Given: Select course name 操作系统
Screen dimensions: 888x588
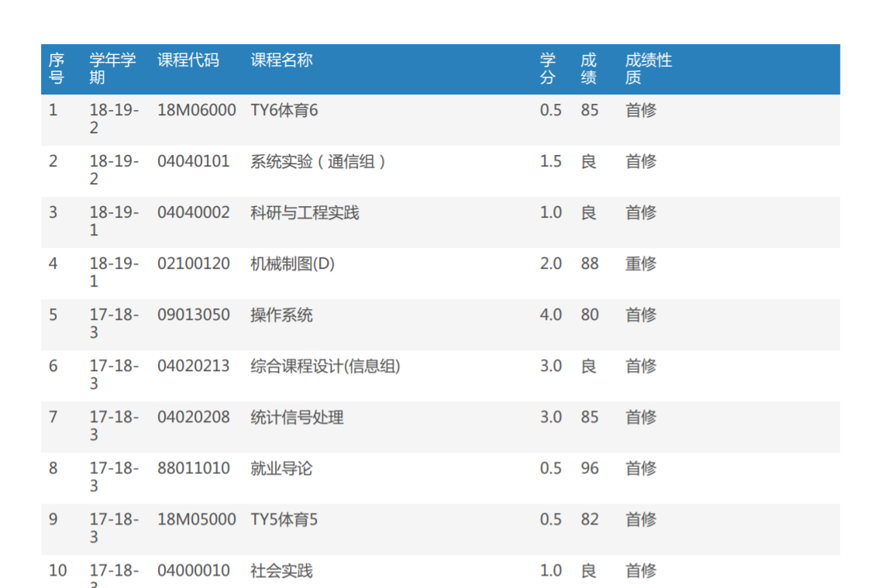Looking at the screenshot, I should [281, 315].
